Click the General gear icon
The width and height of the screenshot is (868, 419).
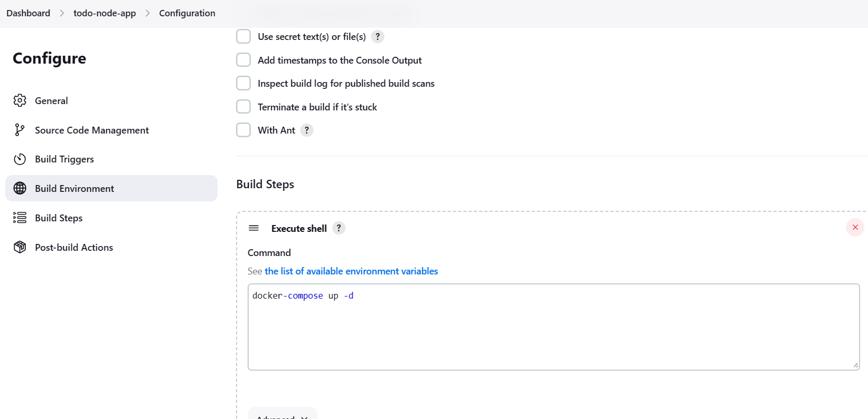pyautogui.click(x=20, y=100)
